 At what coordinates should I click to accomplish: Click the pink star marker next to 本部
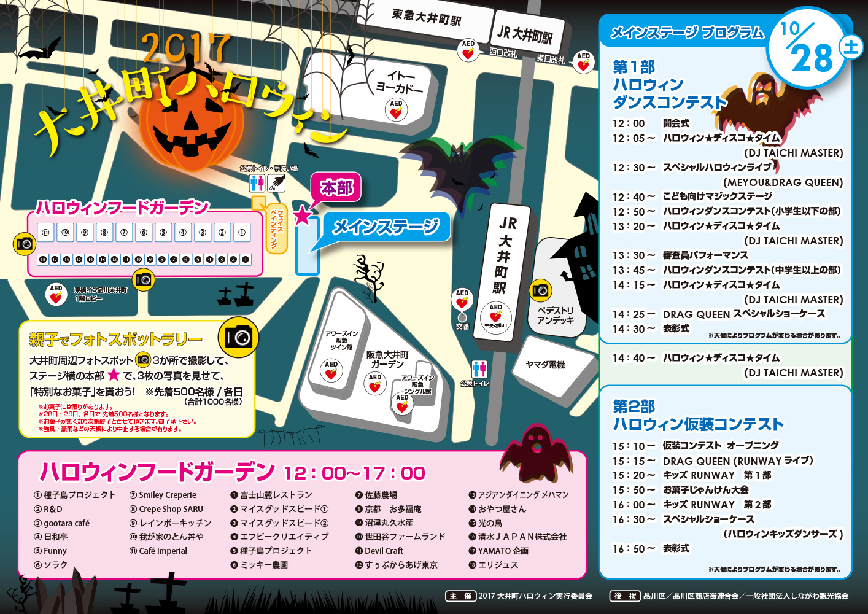click(x=303, y=216)
